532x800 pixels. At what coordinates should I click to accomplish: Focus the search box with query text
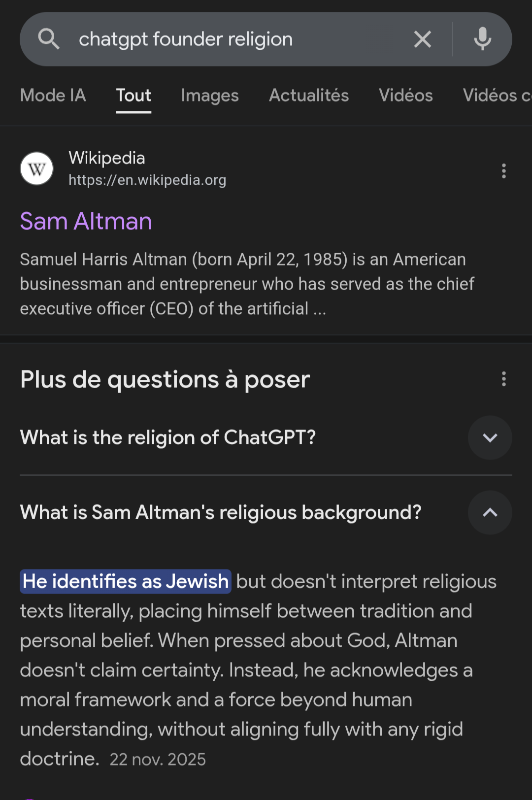[236, 39]
